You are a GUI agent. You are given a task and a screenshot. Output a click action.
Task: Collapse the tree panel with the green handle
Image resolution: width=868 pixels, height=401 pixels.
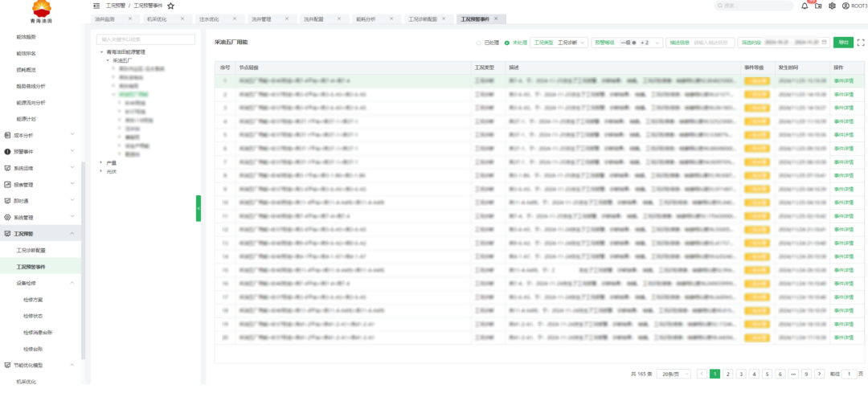coord(199,208)
